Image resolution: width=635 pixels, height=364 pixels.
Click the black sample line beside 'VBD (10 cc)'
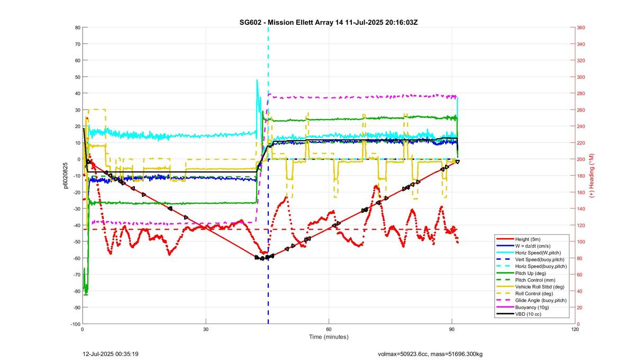pos(505,314)
